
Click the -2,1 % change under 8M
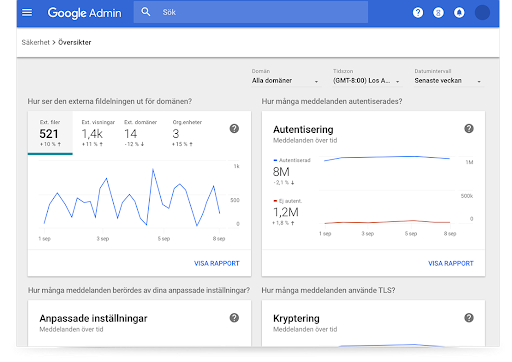coord(284,183)
